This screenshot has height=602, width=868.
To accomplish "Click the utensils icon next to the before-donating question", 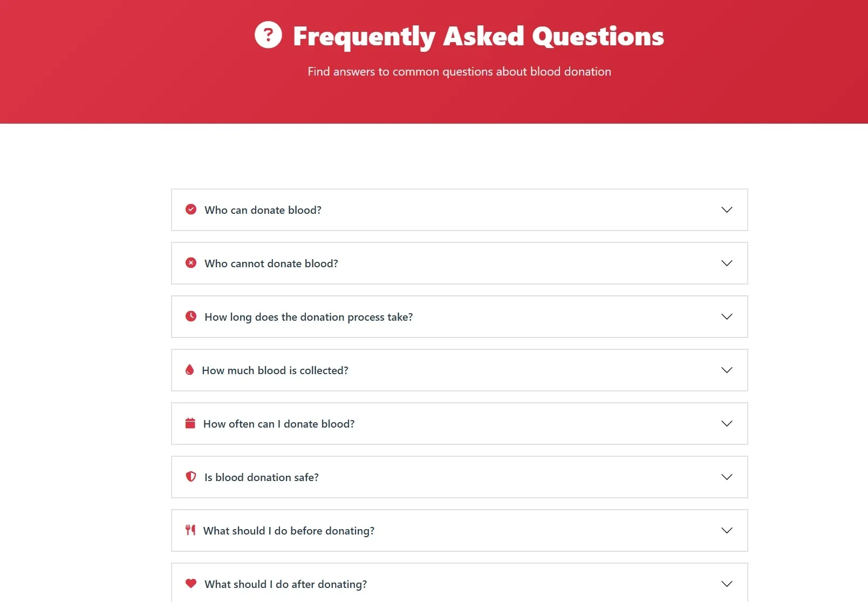I will [190, 530].
